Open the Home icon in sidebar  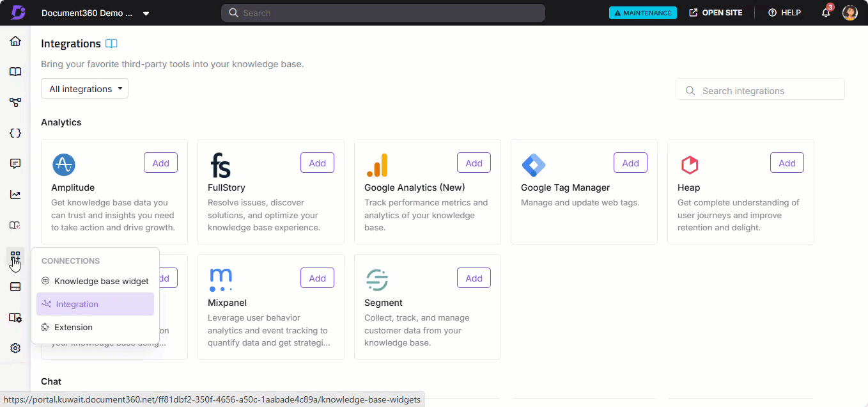(15, 42)
